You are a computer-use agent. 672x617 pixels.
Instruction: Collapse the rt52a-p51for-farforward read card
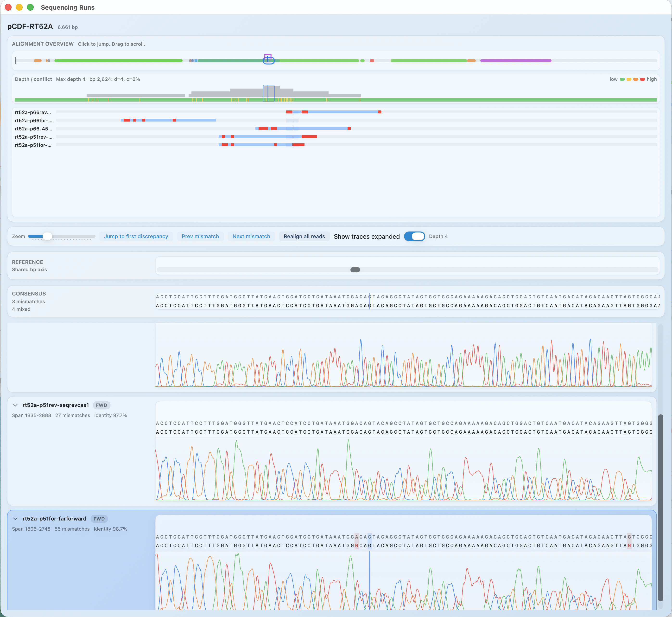click(15, 519)
